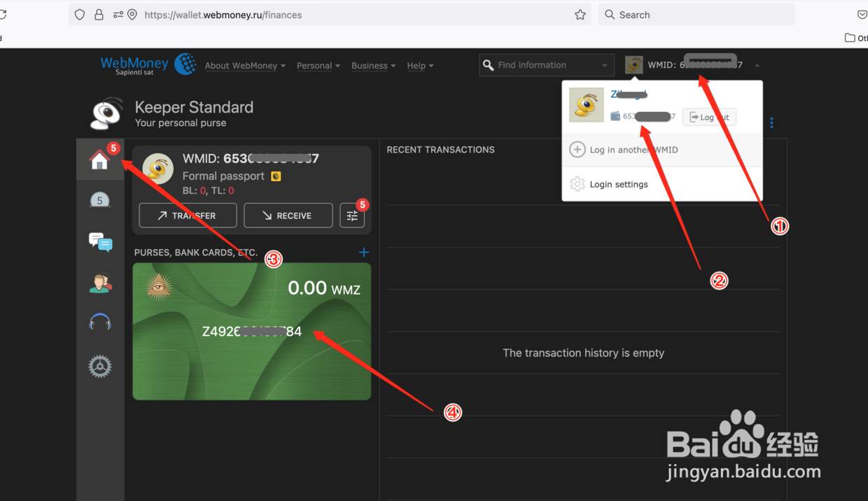868x501 pixels.
Task: Open the Home section in sidebar
Action: [100, 160]
